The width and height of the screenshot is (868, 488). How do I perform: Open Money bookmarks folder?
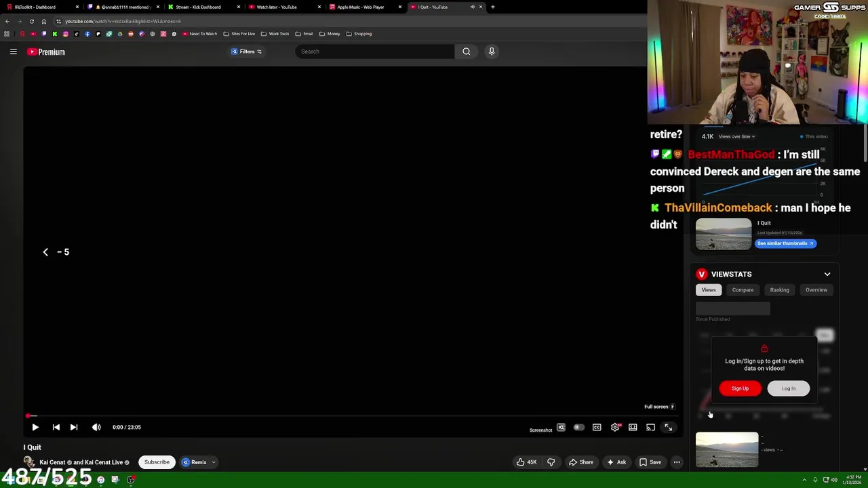click(330, 34)
